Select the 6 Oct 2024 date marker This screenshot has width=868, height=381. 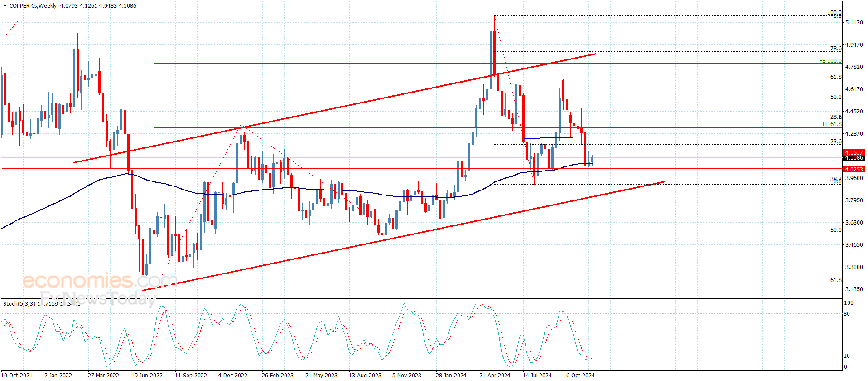(x=580, y=375)
